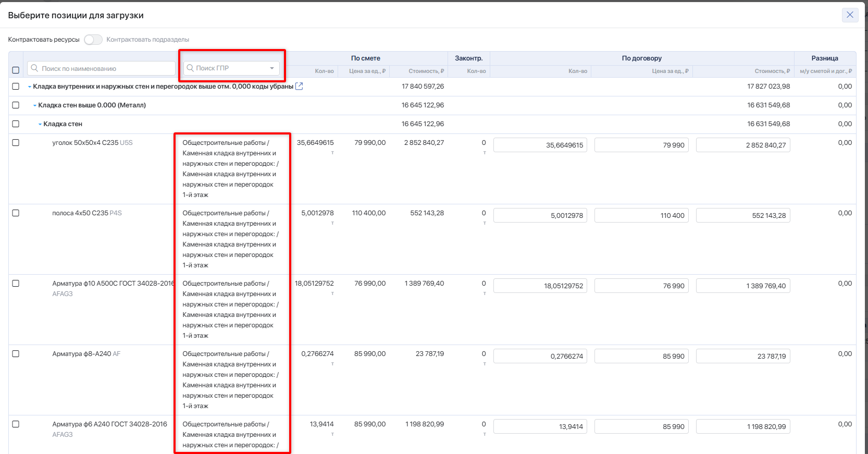The image size is (868, 454).
Task: Collapse Кладка внутренних и наружных стен section
Action: pyautogui.click(x=30, y=87)
